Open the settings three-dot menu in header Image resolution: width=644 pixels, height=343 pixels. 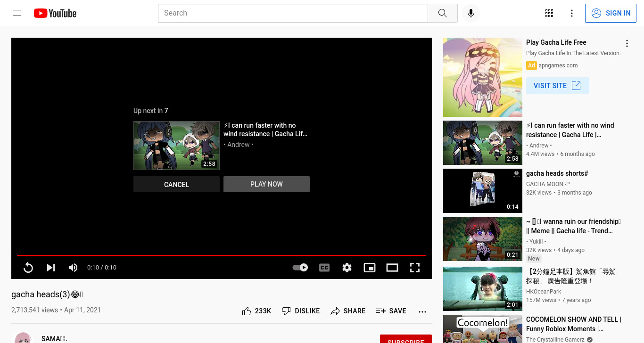[572, 13]
